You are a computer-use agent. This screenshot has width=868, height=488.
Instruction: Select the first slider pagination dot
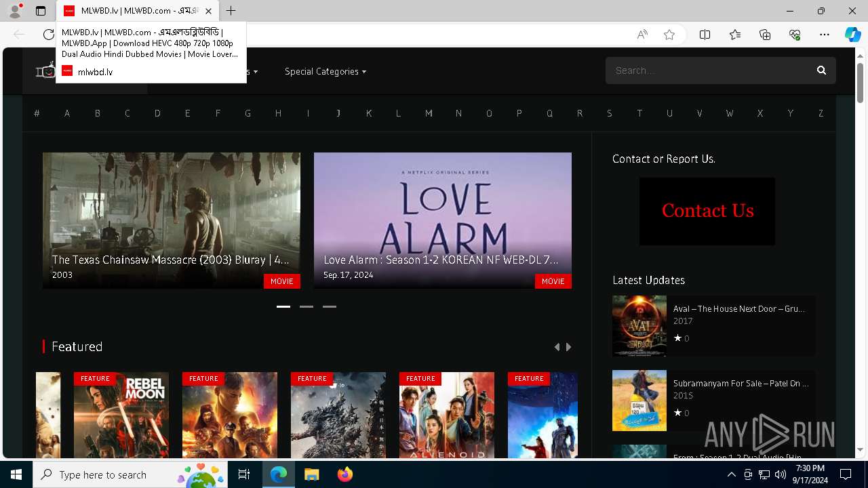[x=283, y=306]
